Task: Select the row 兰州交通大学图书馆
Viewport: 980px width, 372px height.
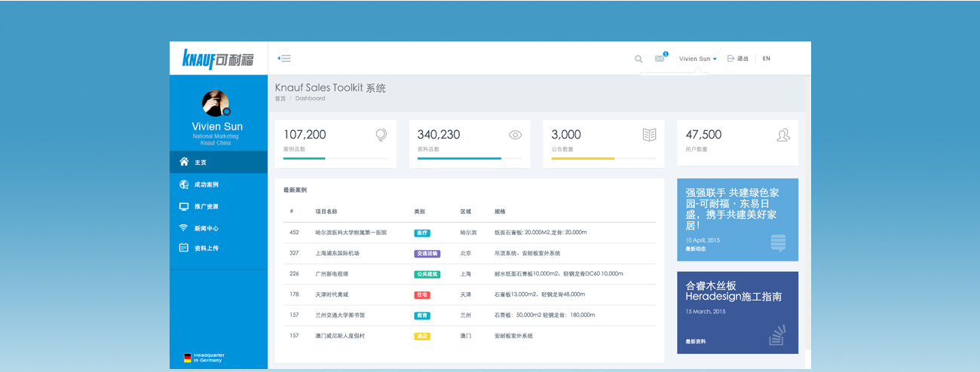Action: (x=470, y=315)
